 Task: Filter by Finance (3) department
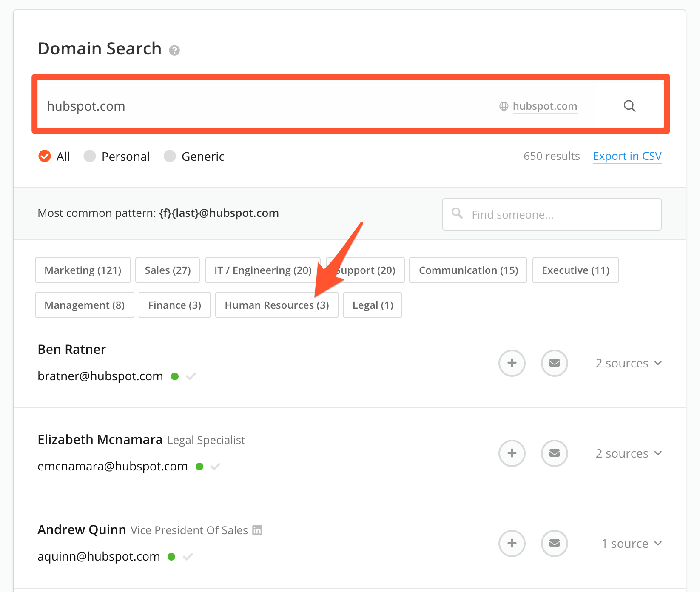point(175,305)
